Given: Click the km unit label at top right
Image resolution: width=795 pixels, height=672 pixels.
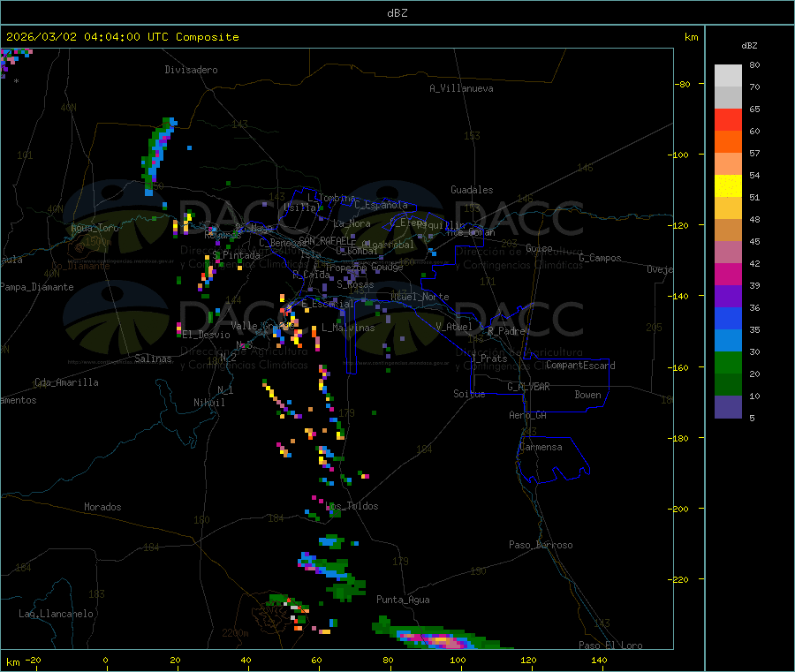Looking at the screenshot, I should (x=692, y=37).
